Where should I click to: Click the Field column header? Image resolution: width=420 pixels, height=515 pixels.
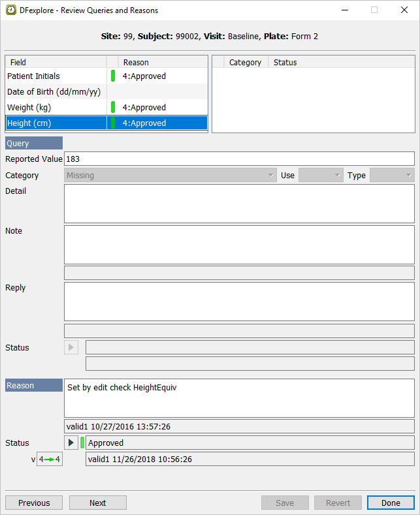(x=56, y=62)
